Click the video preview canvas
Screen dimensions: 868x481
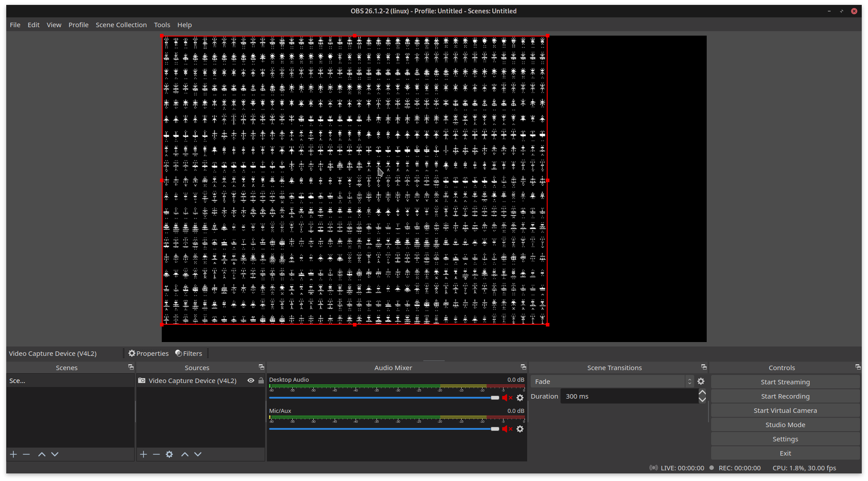point(434,189)
